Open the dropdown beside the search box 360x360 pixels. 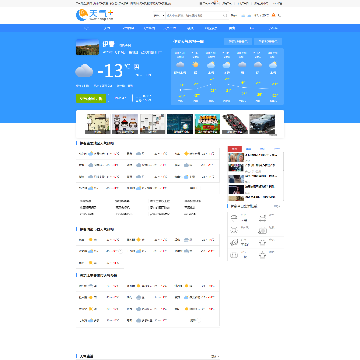(x=159, y=15)
